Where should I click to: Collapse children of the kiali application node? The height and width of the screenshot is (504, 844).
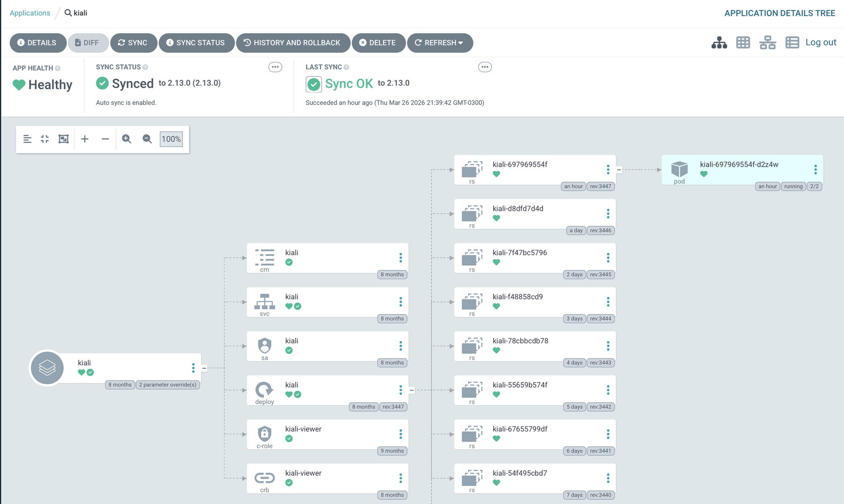204,368
